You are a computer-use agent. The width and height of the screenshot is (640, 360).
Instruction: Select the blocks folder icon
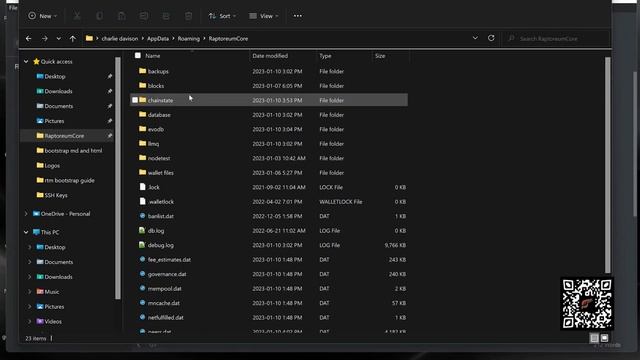point(142,85)
